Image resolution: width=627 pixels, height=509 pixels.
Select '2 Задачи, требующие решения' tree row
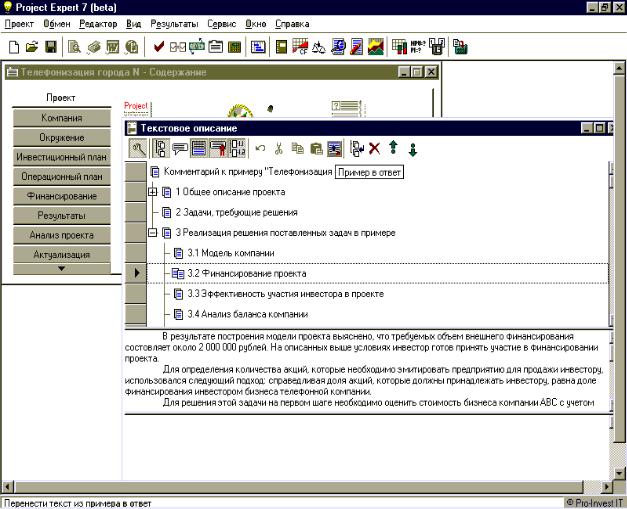(x=236, y=212)
